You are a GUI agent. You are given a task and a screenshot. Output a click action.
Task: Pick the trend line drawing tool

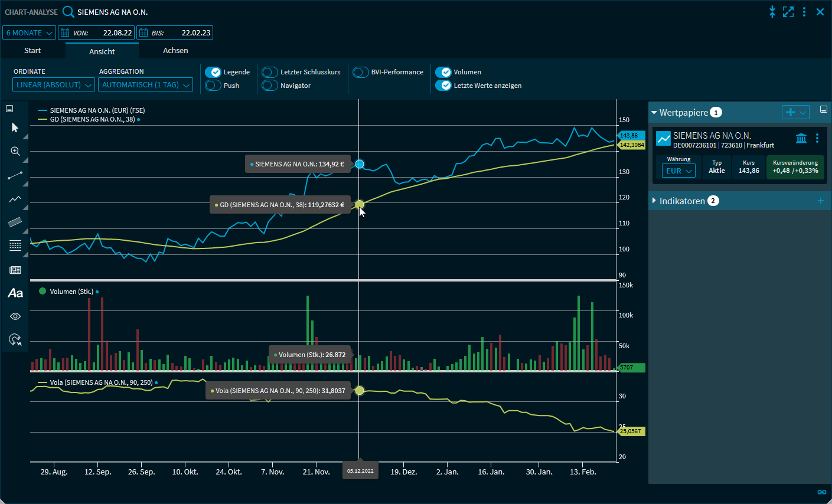[15, 175]
